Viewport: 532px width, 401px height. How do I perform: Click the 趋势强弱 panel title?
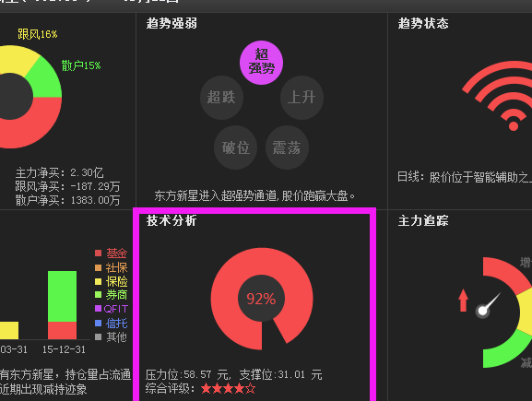tap(171, 23)
